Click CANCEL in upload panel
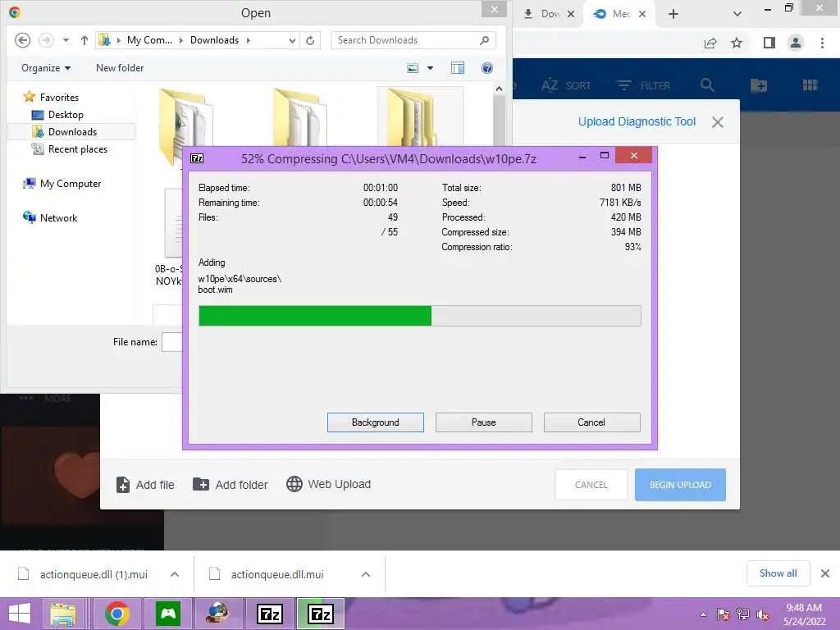This screenshot has width=840, height=630. [x=591, y=485]
